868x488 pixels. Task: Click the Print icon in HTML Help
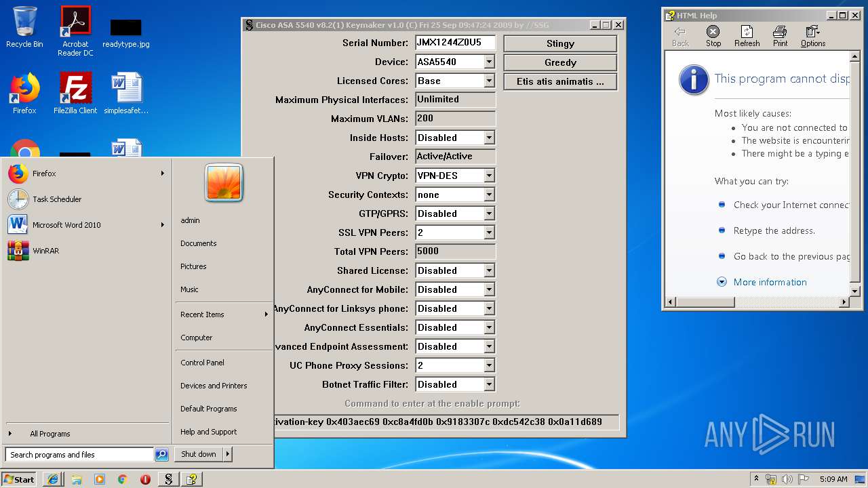[x=781, y=37]
